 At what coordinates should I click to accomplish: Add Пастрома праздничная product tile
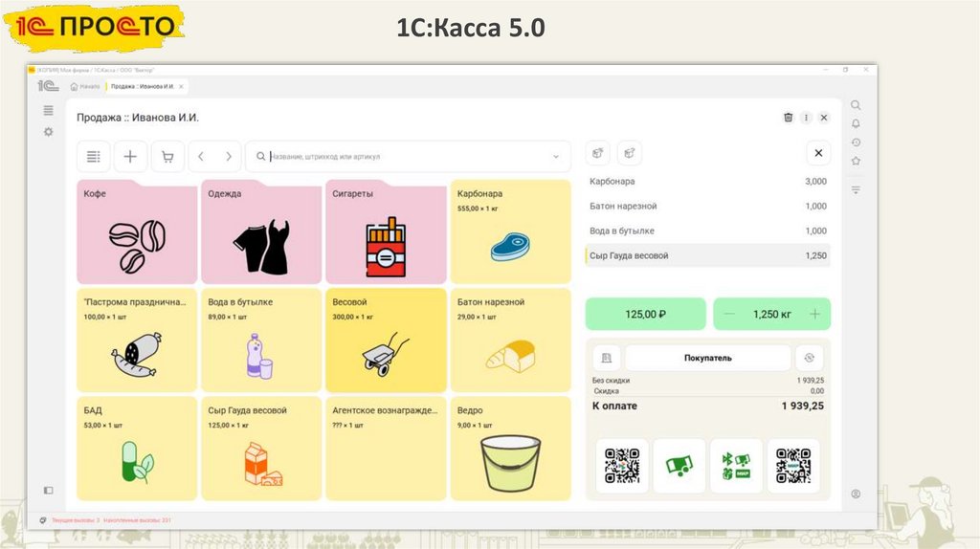point(137,340)
